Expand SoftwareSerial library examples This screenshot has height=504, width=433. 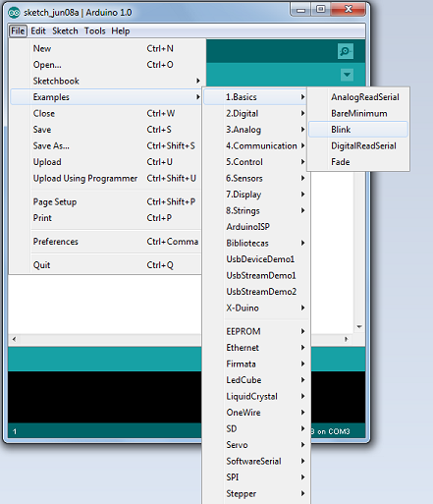click(255, 461)
